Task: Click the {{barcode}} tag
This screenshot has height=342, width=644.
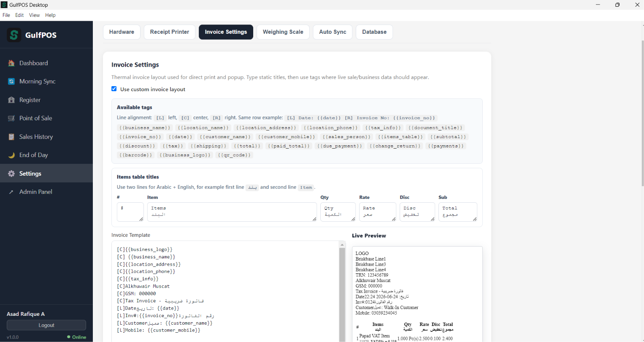Action: pos(135,155)
